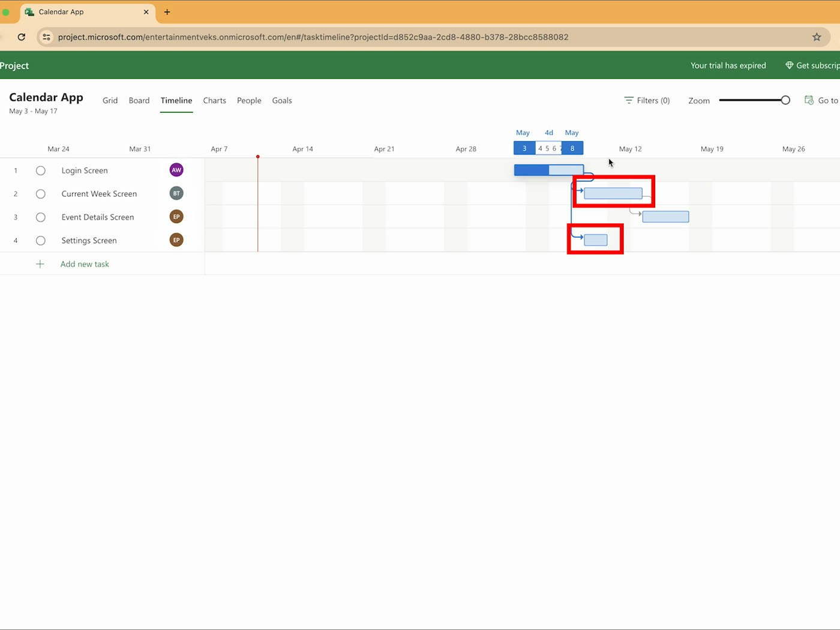The height and width of the screenshot is (630, 840).
Task: Open site information icon in address bar
Action: 46,37
